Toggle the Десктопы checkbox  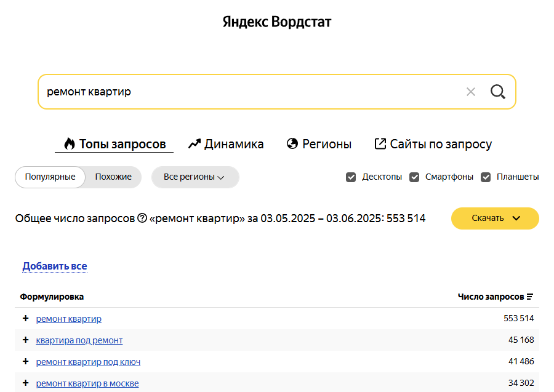coord(351,177)
